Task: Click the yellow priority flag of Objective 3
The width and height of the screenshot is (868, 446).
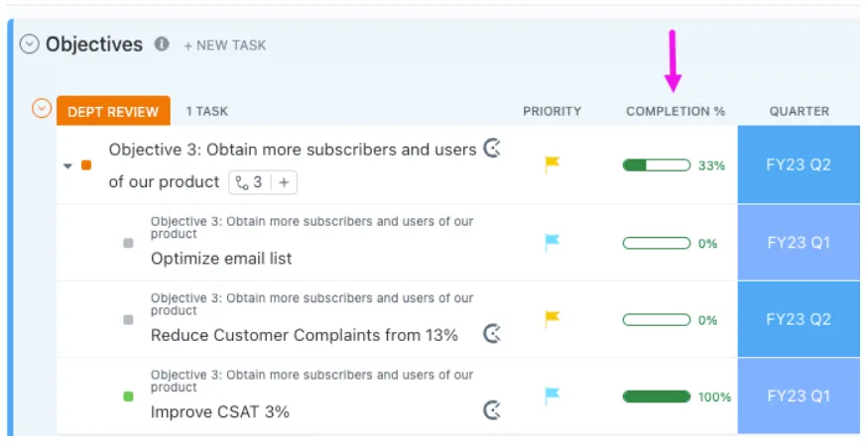Action: point(552,165)
